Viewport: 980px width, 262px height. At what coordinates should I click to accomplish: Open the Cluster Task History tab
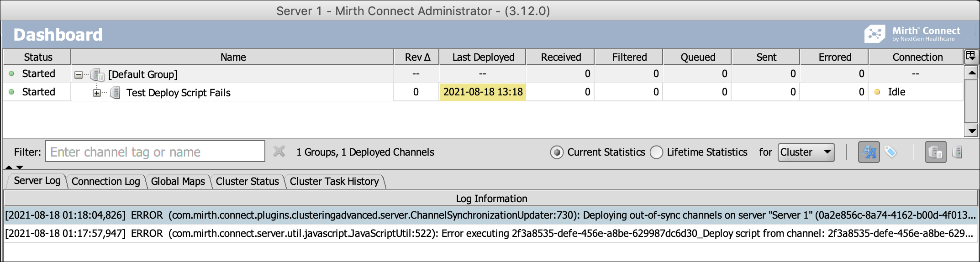[x=334, y=181]
